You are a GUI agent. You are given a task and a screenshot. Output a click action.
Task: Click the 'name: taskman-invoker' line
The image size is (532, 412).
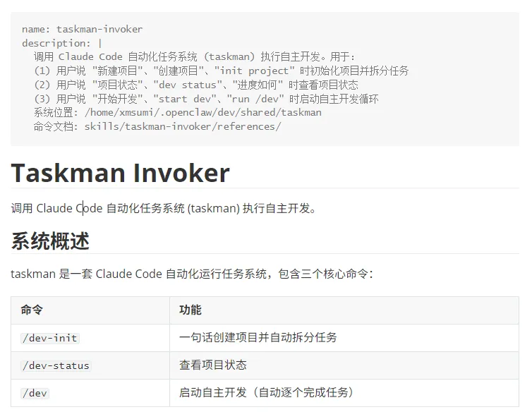[82, 29]
